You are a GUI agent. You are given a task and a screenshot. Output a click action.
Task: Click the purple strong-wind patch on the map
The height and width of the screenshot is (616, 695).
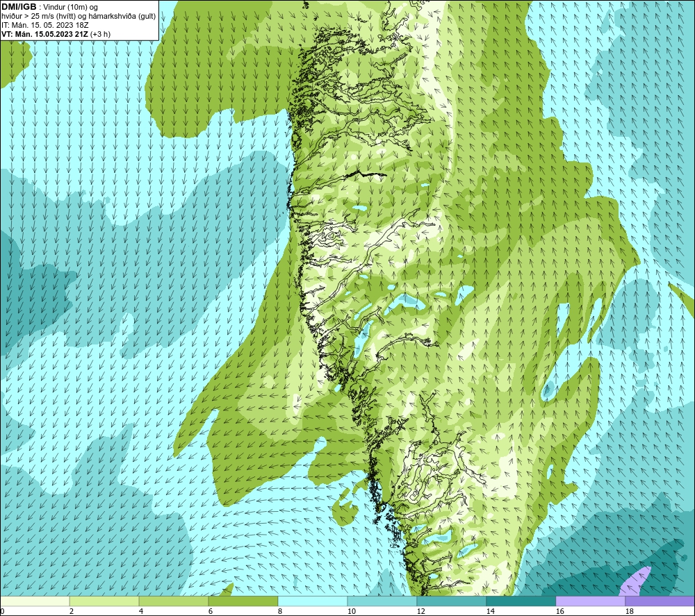coord(636,583)
